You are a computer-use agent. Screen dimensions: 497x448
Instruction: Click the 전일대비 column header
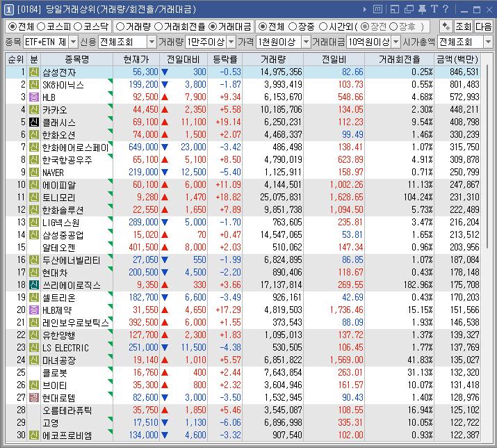coord(184,59)
